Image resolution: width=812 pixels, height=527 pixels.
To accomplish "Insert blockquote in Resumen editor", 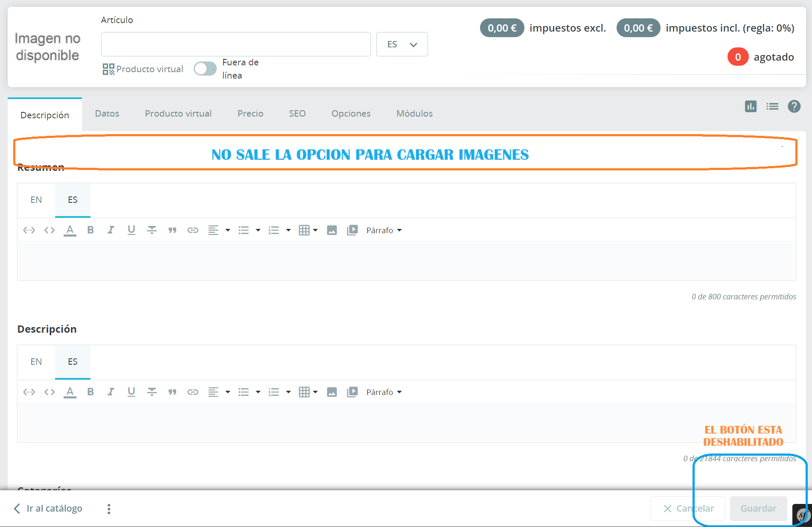I will pos(172,230).
